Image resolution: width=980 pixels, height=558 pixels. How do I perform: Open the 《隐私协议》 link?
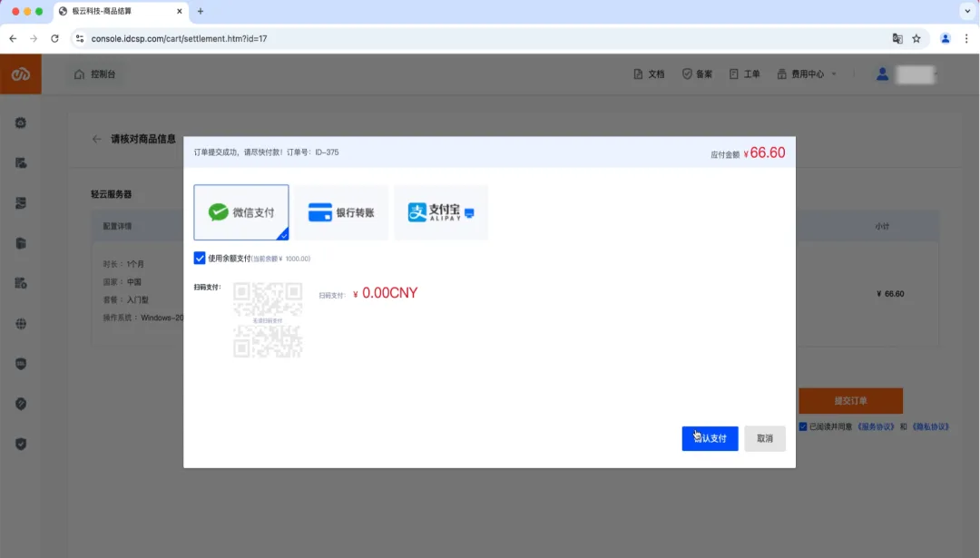(x=930, y=426)
